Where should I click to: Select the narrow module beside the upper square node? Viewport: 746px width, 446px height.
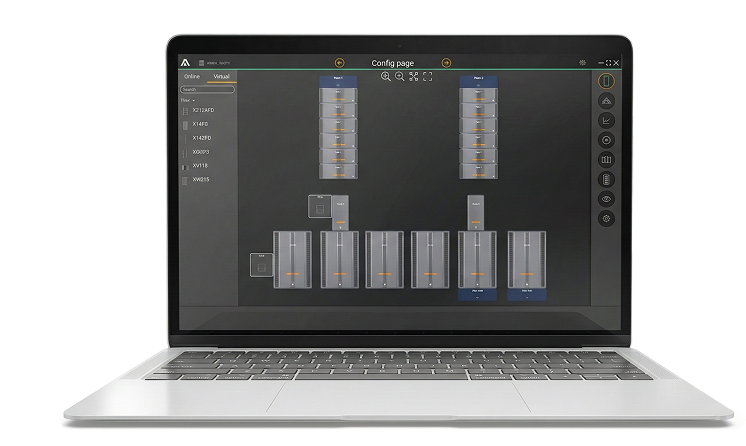(x=340, y=212)
